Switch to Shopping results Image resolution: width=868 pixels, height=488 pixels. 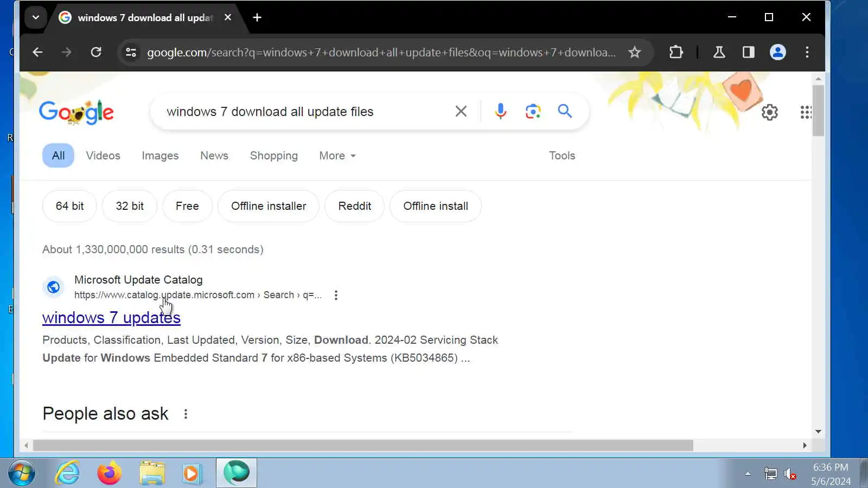tap(274, 156)
